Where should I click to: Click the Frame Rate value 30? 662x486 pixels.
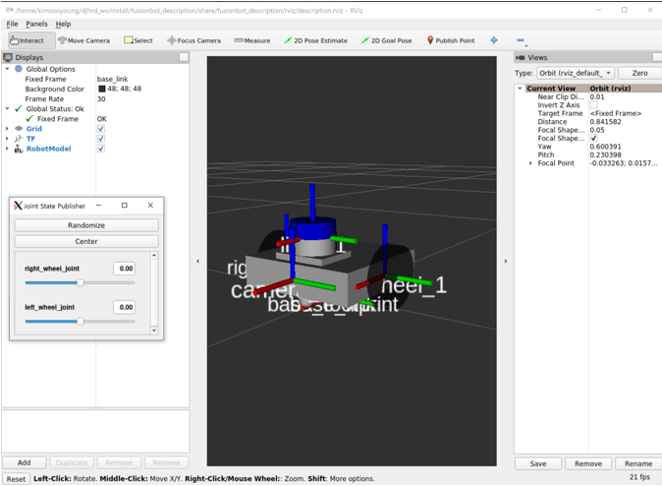click(x=101, y=99)
